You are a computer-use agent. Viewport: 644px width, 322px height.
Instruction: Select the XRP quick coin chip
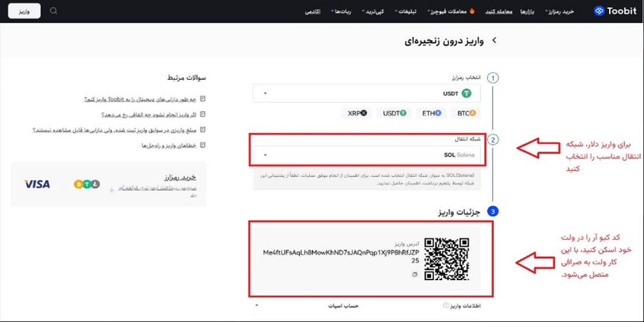[x=357, y=113]
